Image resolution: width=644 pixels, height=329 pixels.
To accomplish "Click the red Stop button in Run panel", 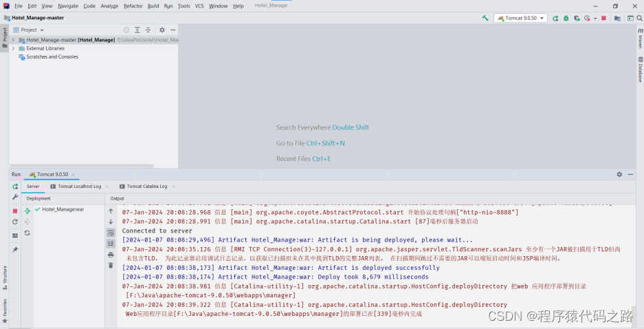I will 15,211.
